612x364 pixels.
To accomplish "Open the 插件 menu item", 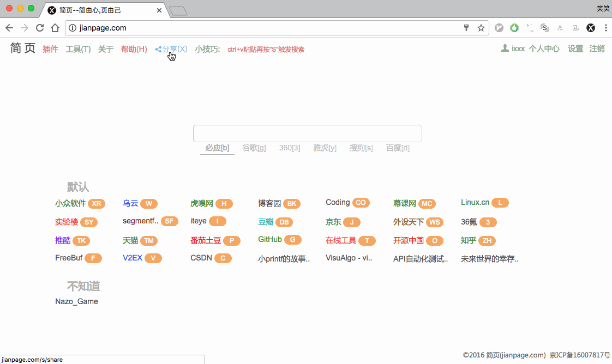I will click(x=50, y=49).
